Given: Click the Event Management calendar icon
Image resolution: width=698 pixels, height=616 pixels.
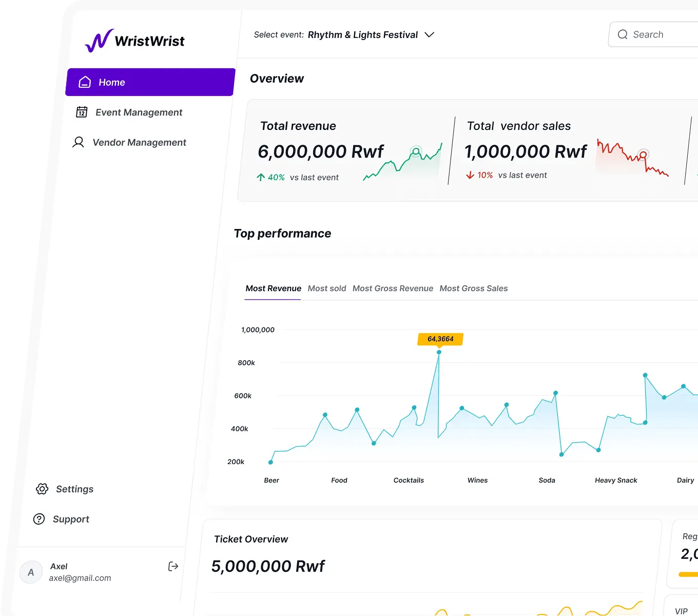Looking at the screenshot, I should click(x=82, y=112).
